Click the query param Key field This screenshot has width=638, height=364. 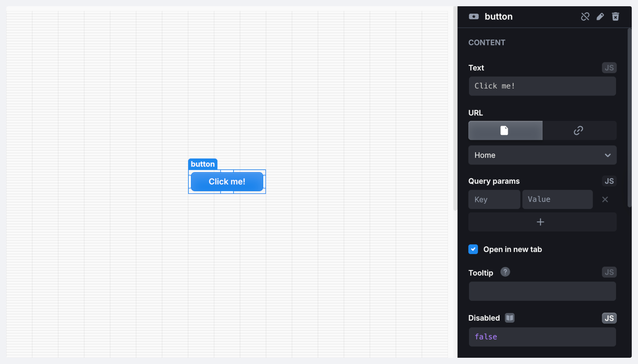[494, 199]
